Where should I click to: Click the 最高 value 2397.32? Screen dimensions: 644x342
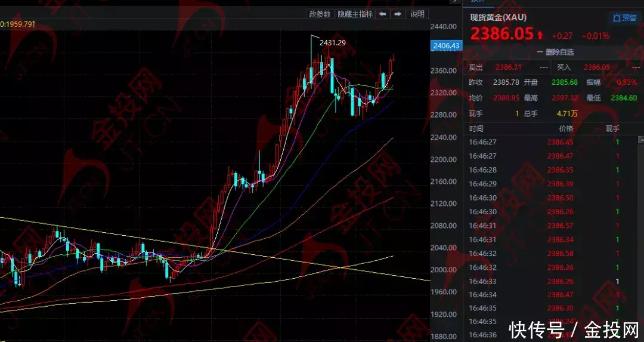(x=565, y=98)
